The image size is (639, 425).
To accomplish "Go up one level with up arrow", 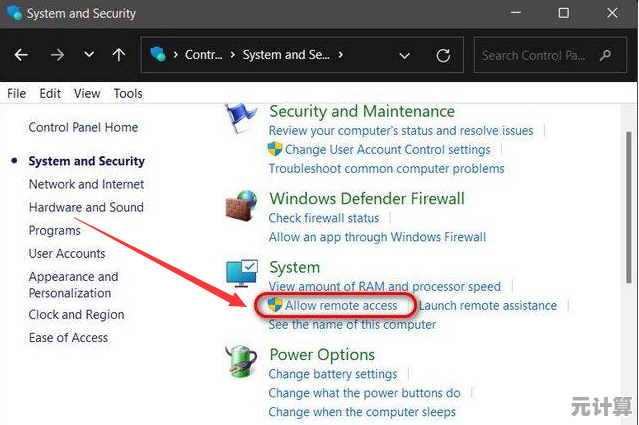I will coord(118,55).
